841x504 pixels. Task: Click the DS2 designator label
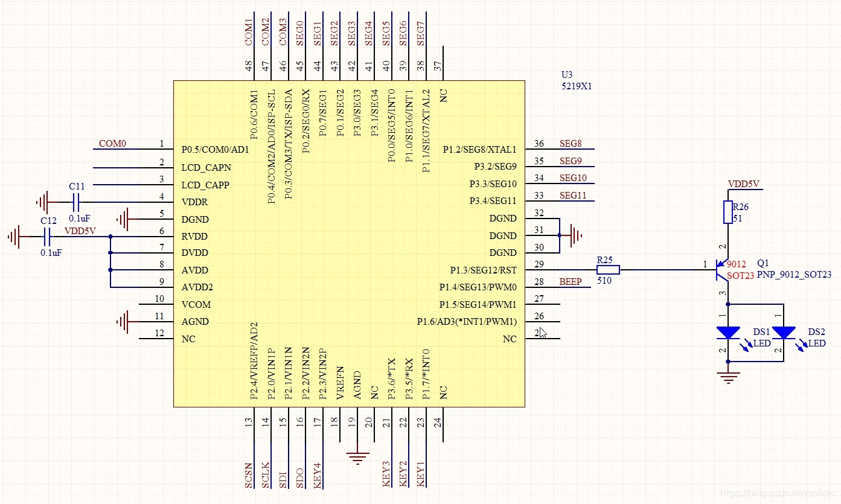816,332
